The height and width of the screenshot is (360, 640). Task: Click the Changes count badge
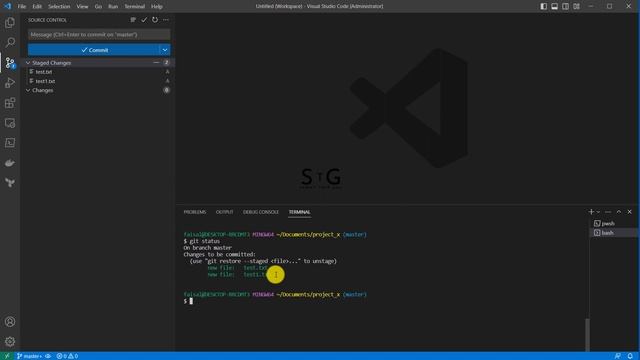click(166, 90)
